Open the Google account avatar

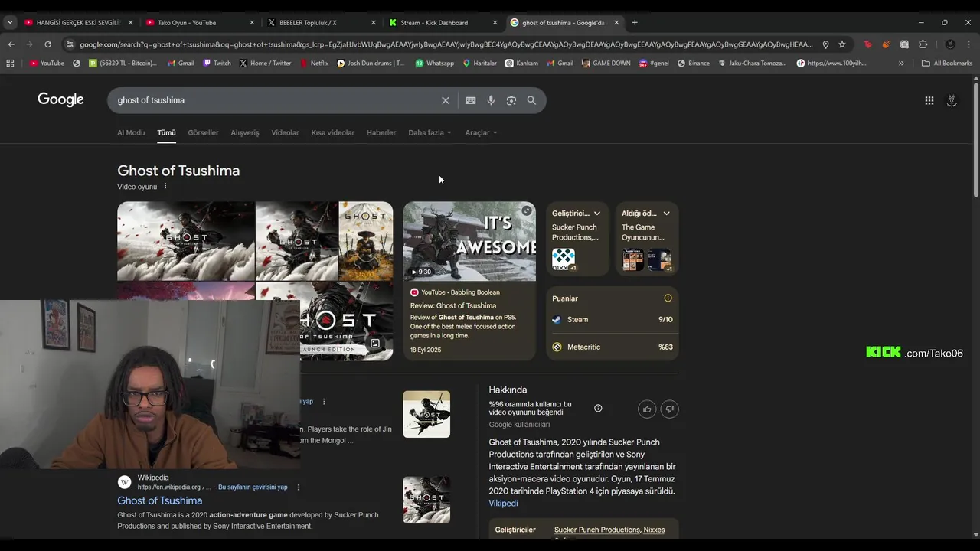click(x=952, y=100)
